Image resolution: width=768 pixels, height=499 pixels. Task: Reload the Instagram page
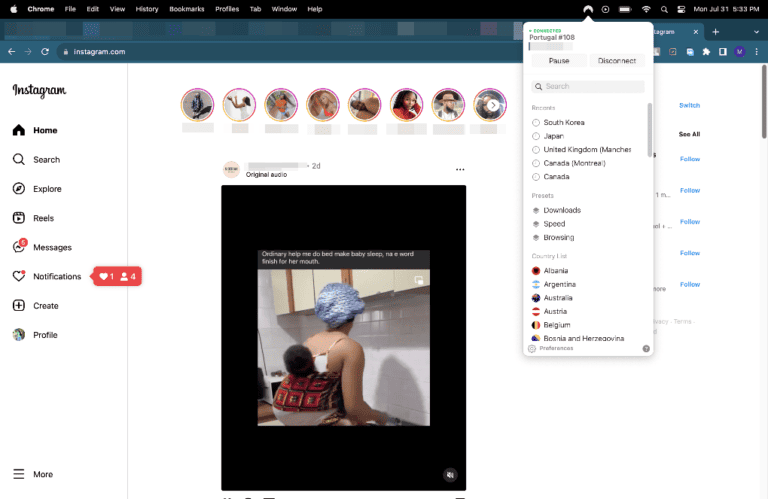[x=45, y=51]
